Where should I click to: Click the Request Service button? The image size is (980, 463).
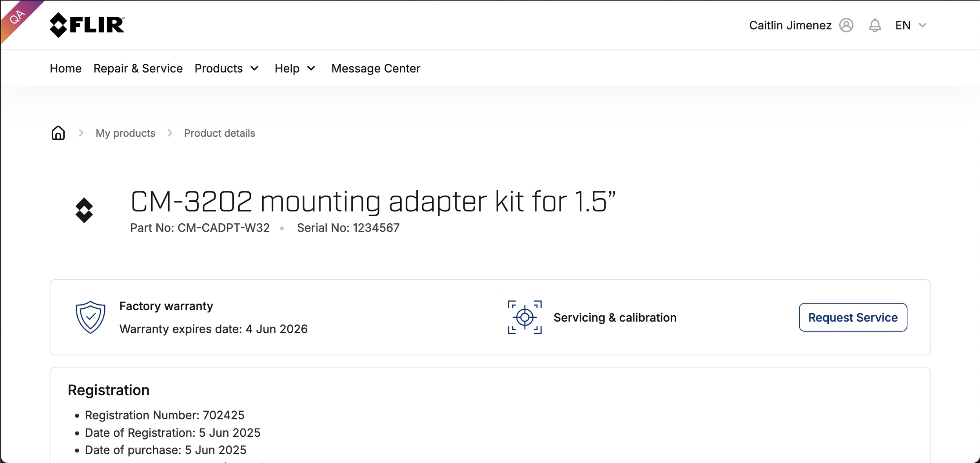[x=853, y=317]
